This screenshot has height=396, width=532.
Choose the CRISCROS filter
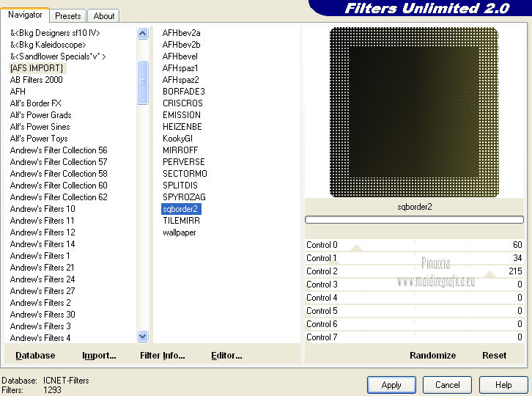click(x=182, y=103)
